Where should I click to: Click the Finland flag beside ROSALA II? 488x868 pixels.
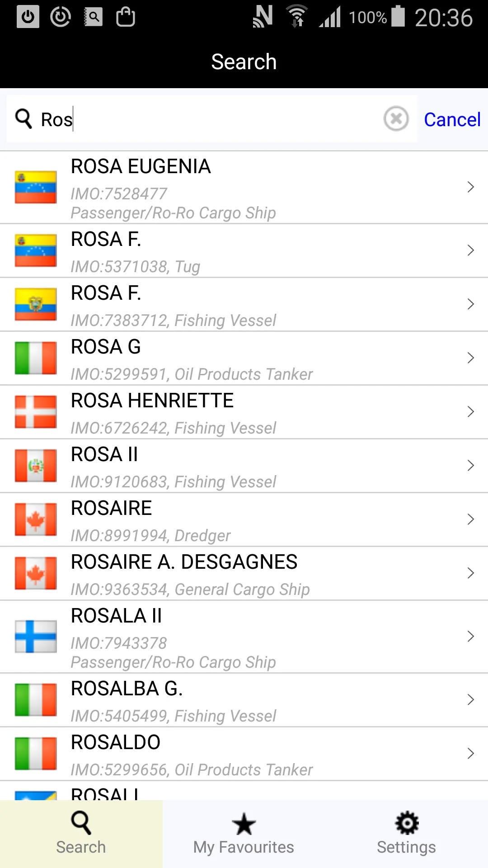(36, 637)
